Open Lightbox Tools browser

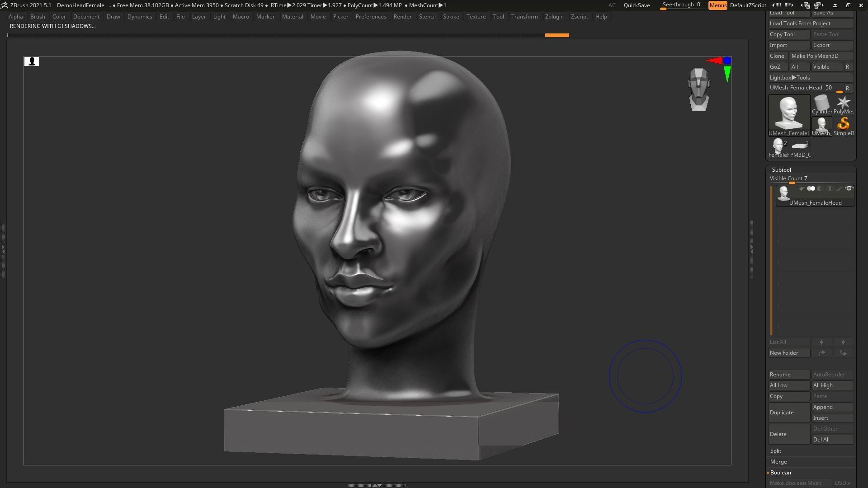point(811,78)
